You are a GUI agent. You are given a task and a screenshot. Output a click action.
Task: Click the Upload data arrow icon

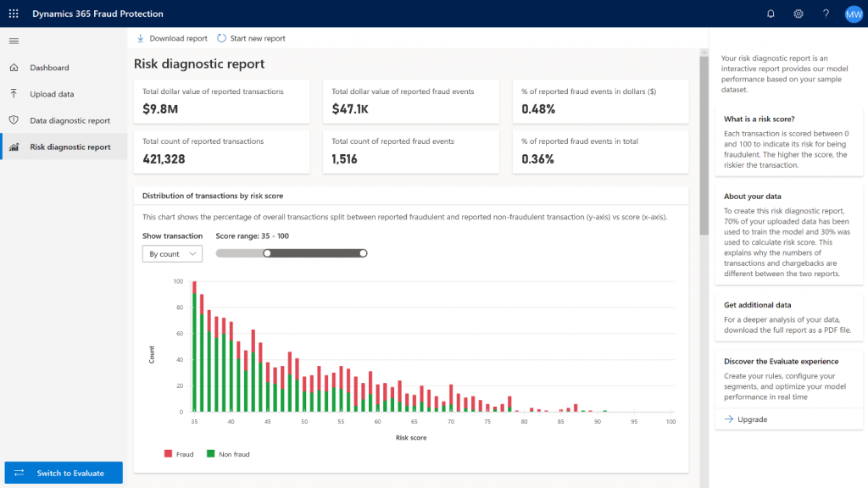coord(14,94)
